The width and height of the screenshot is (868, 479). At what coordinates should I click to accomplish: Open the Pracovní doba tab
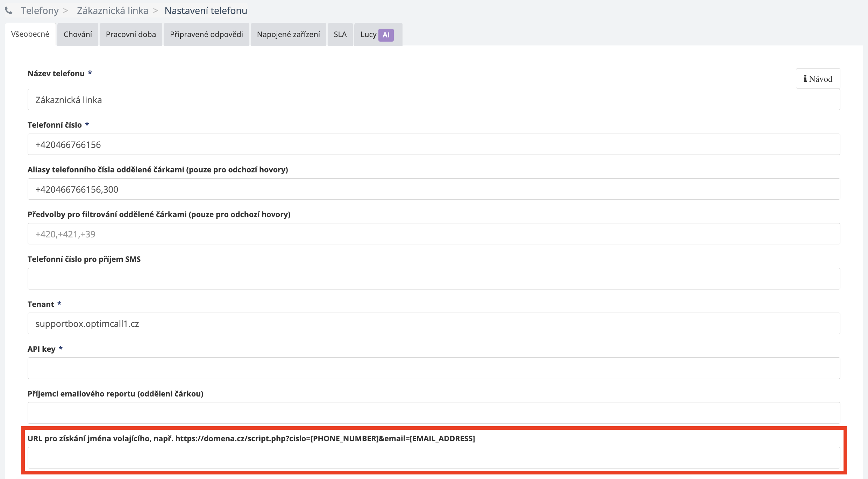click(131, 34)
